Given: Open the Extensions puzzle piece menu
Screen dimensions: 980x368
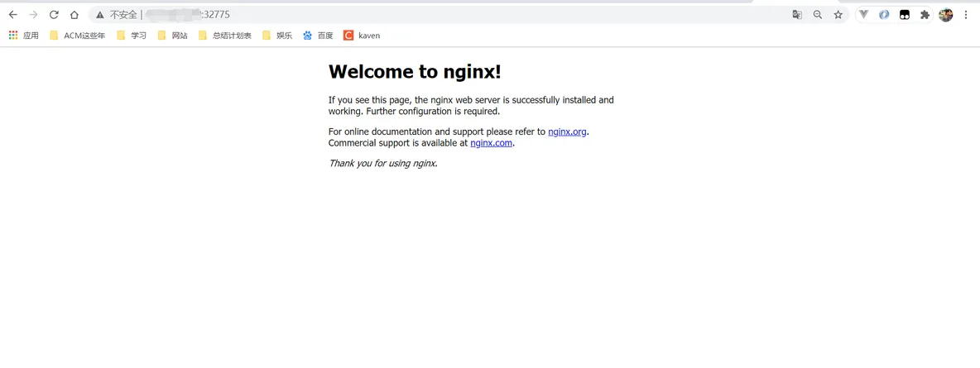Looking at the screenshot, I should [x=925, y=15].
